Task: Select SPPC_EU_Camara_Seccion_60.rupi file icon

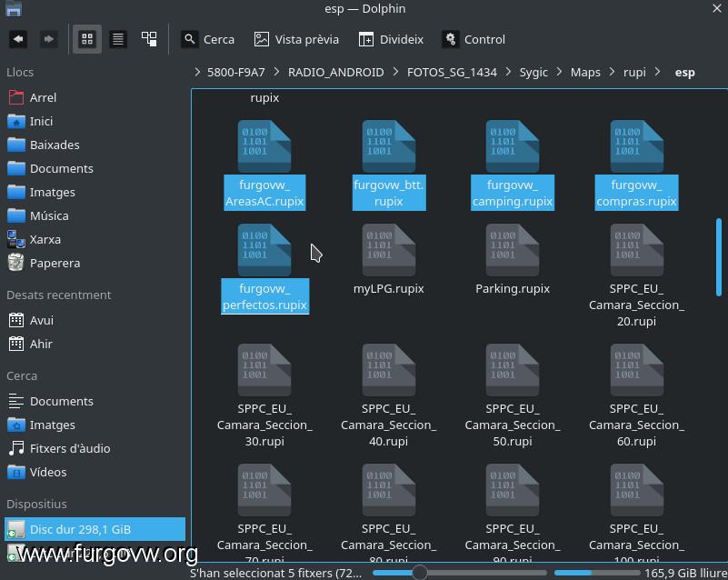Action: coord(636,370)
